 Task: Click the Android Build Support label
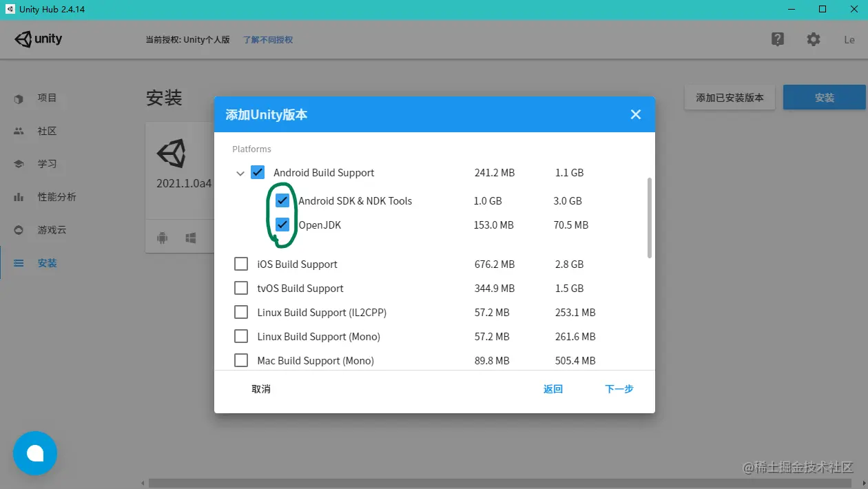pyautogui.click(x=324, y=173)
